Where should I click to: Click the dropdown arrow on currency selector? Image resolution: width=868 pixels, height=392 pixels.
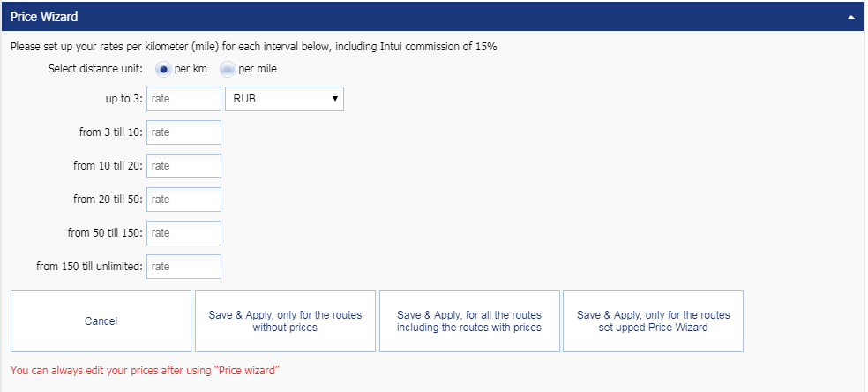click(x=335, y=99)
